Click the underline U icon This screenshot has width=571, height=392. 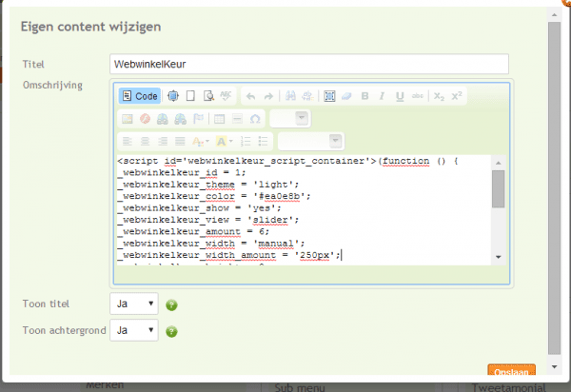(399, 95)
